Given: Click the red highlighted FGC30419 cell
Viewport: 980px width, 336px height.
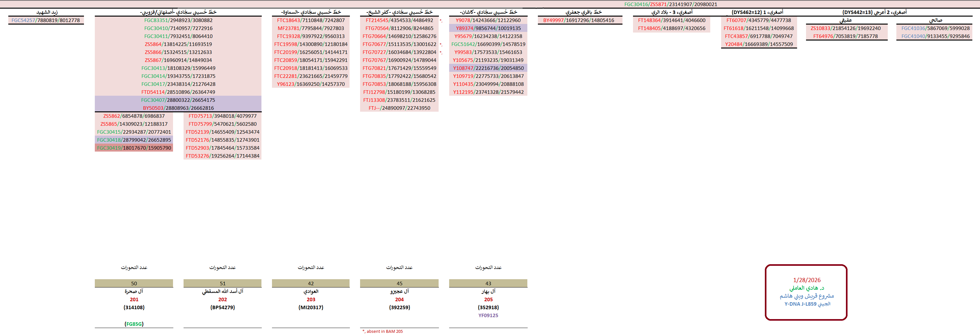Looking at the screenshot, I should click(x=134, y=148).
